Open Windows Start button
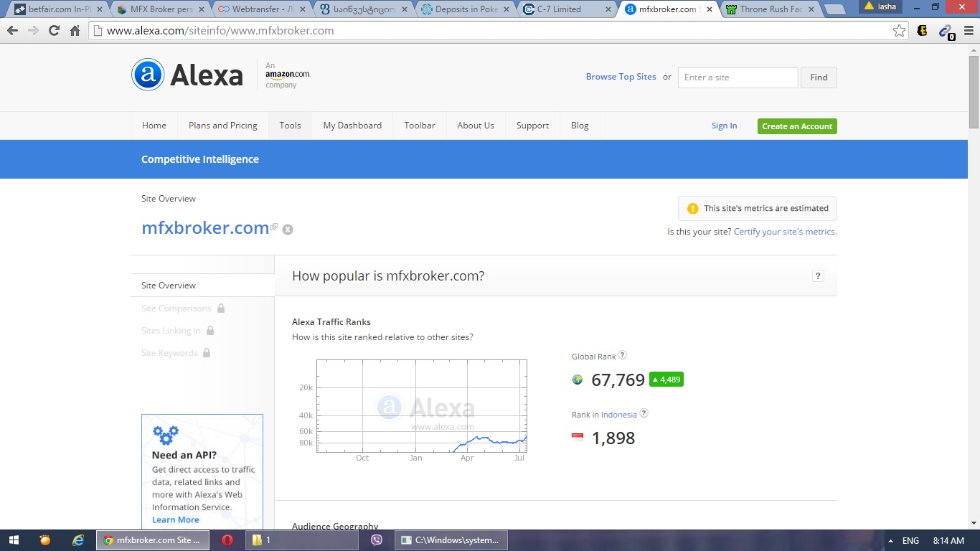Viewport: 980px width, 551px height. tap(14, 540)
